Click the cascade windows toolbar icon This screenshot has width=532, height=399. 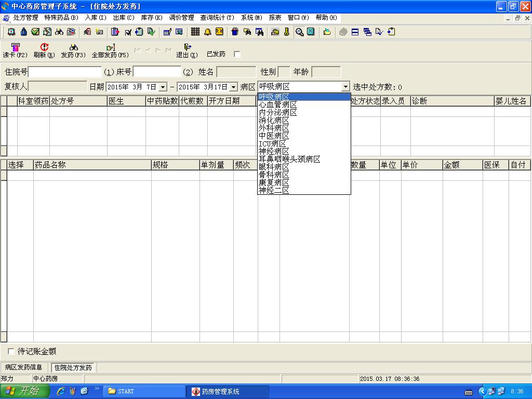(x=367, y=32)
